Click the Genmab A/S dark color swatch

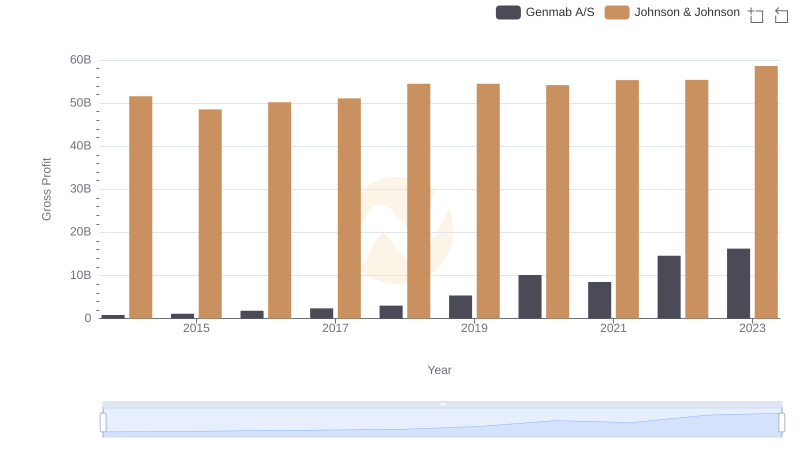point(508,12)
